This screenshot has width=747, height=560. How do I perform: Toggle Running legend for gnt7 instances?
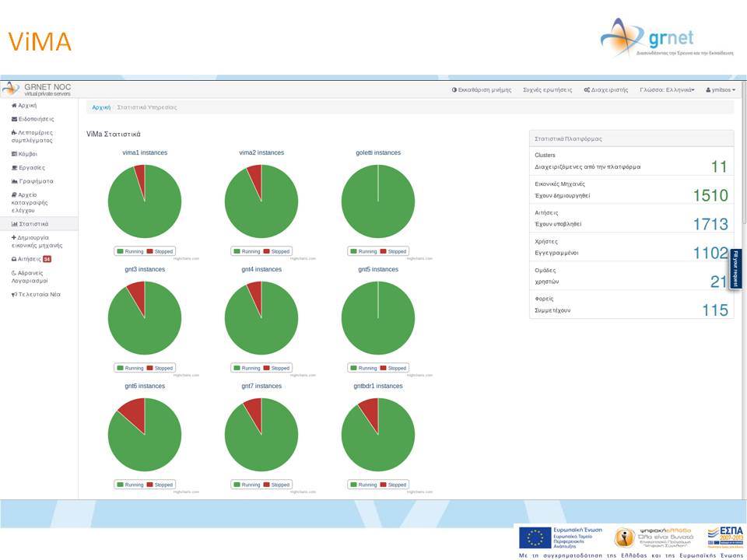(x=247, y=485)
